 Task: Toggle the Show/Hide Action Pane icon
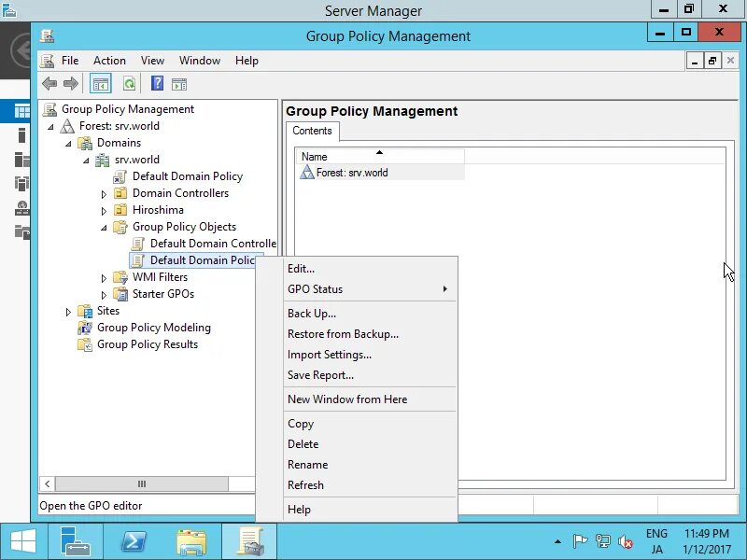tap(179, 84)
